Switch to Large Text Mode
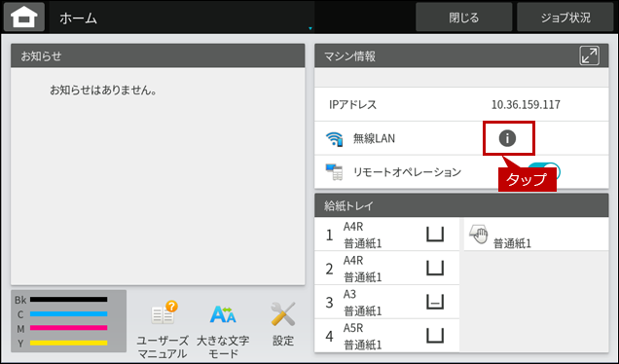619x364 pixels. (223, 330)
